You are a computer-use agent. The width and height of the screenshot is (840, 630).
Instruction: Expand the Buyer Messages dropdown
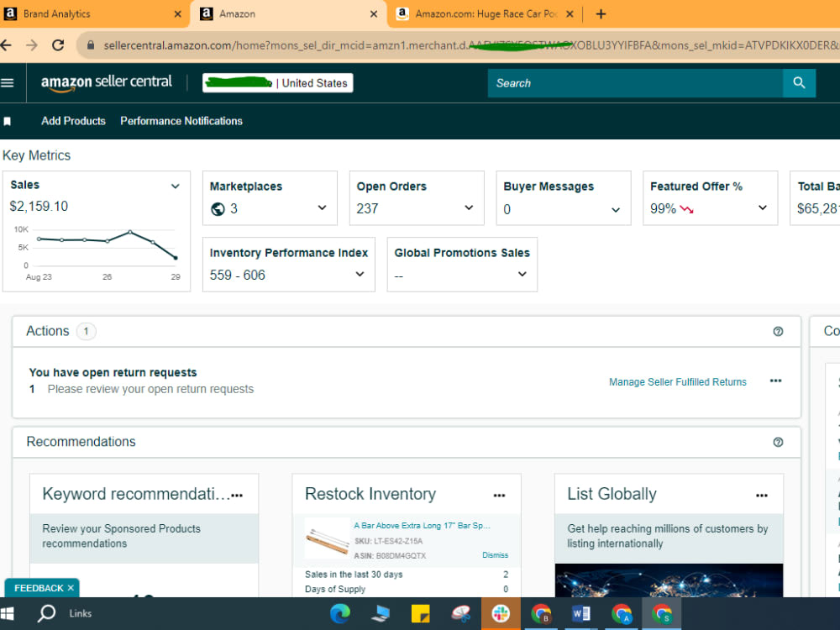616,210
